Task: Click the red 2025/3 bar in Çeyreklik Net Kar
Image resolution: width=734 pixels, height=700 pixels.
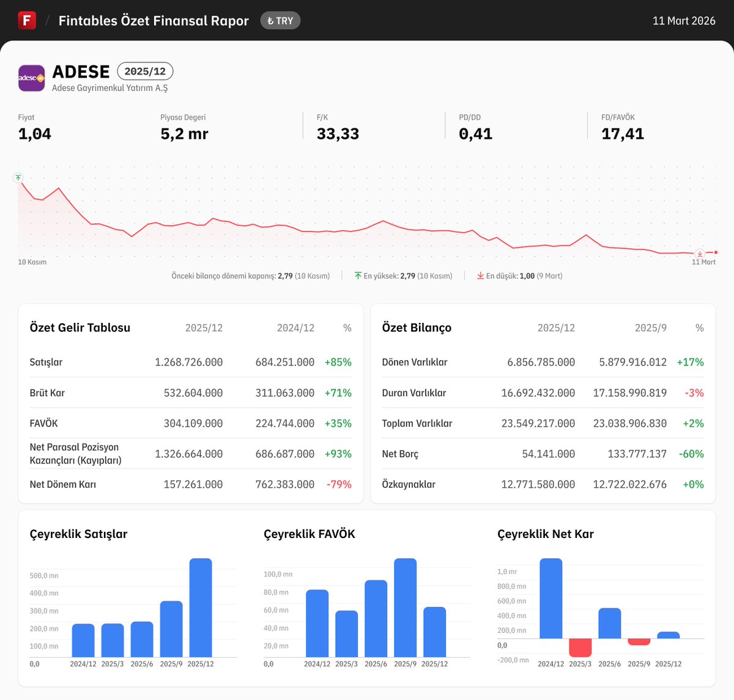Action: (x=580, y=648)
